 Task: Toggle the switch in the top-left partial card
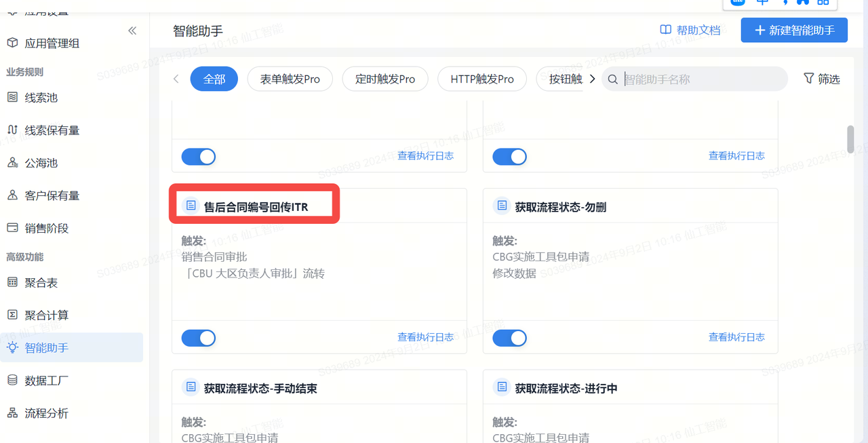[x=199, y=156]
